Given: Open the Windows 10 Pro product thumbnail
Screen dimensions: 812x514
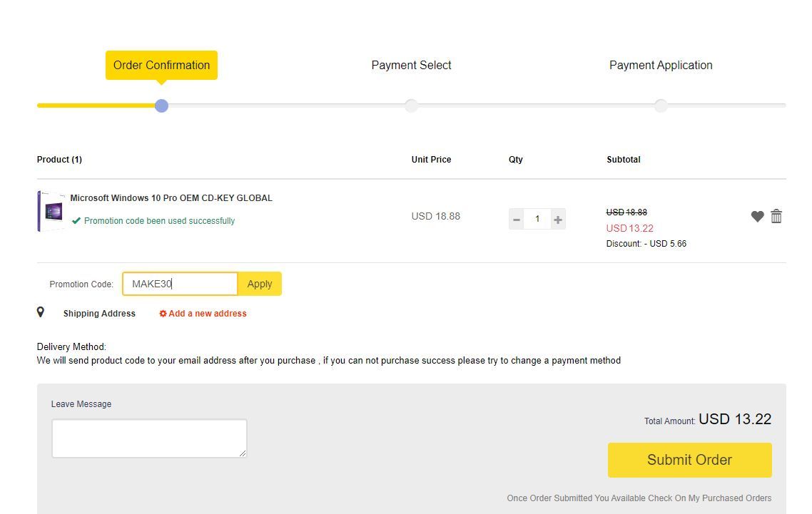Looking at the screenshot, I should 51,211.
